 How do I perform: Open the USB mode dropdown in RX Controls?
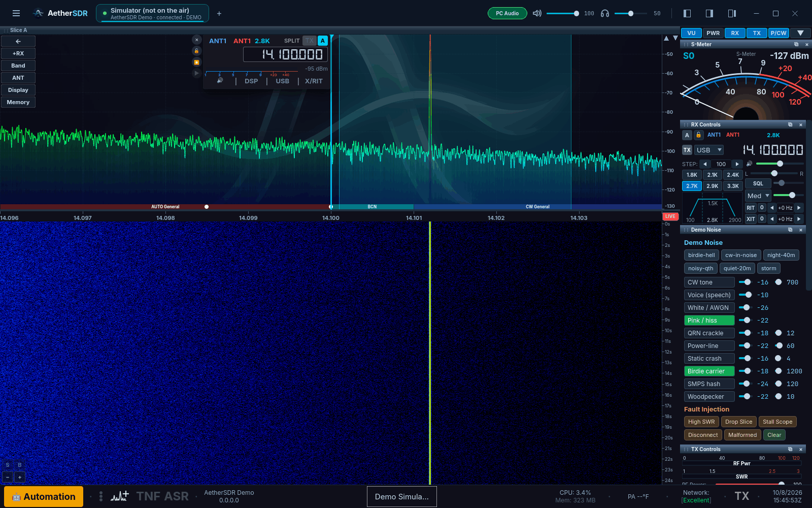tap(709, 150)
